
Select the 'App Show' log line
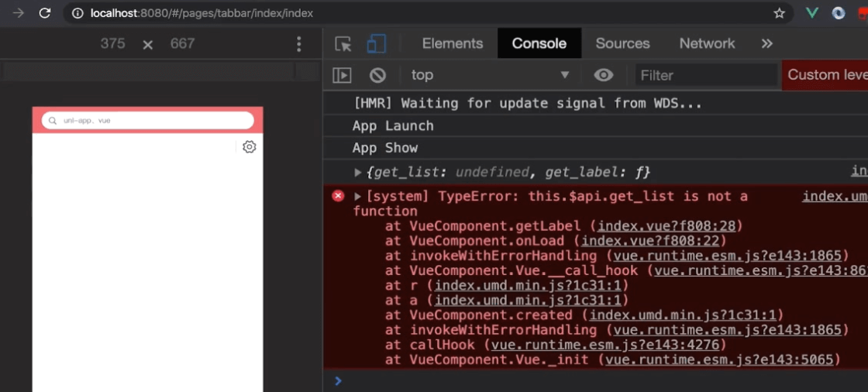[385, 149]
